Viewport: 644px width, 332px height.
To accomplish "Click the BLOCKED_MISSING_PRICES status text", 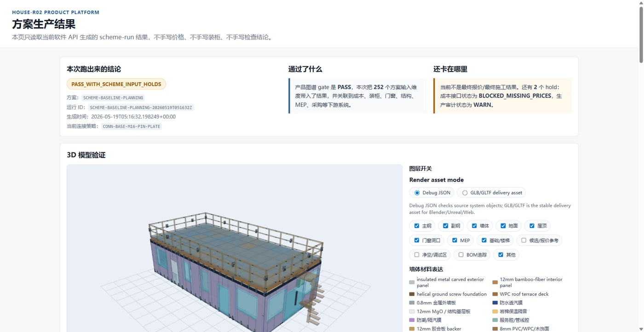I will (x=515, y=96).
